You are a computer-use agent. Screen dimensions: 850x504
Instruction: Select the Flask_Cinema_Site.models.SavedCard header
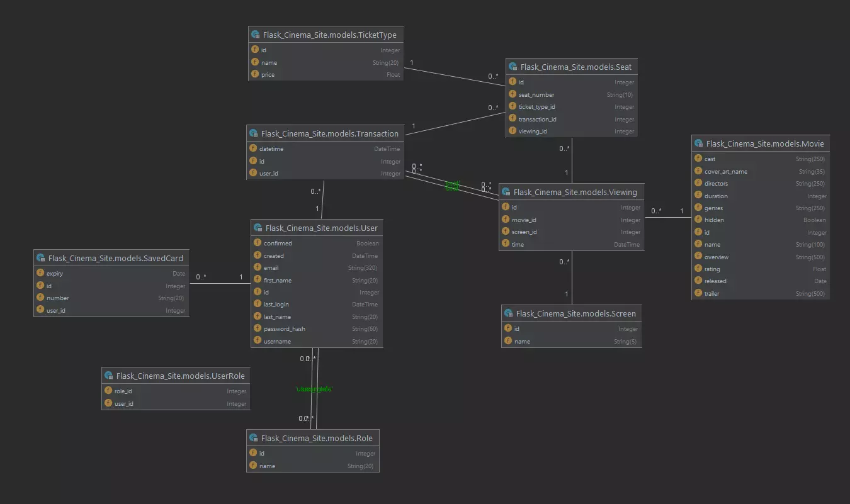[111, 258]
